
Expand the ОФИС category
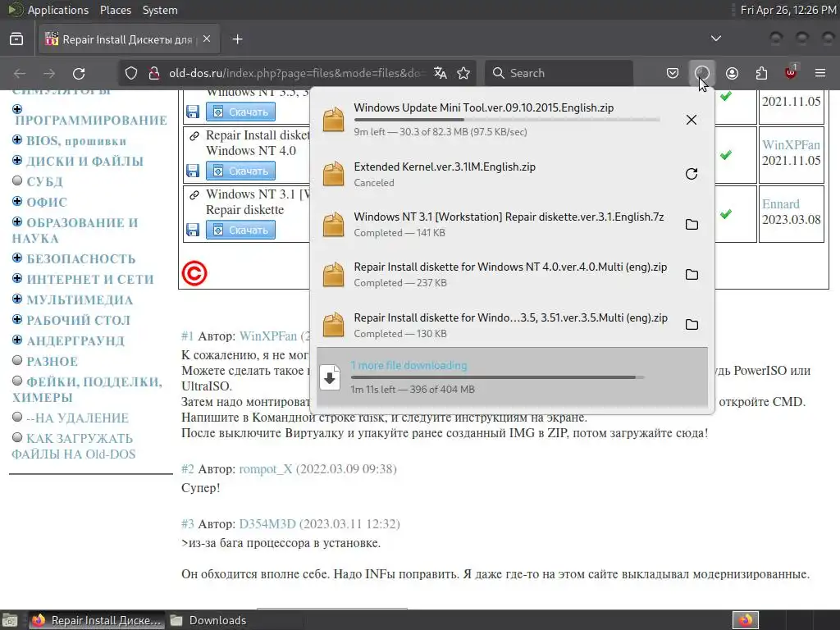(17, 201)
